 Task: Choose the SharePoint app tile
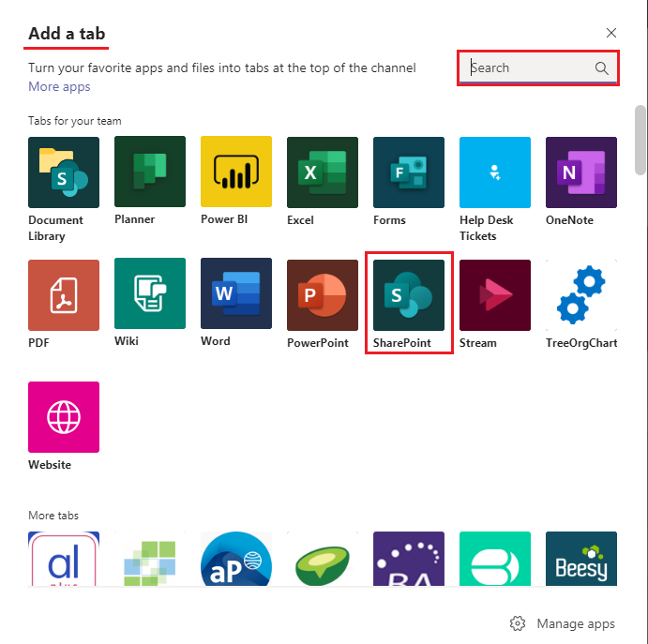(409, 295)
